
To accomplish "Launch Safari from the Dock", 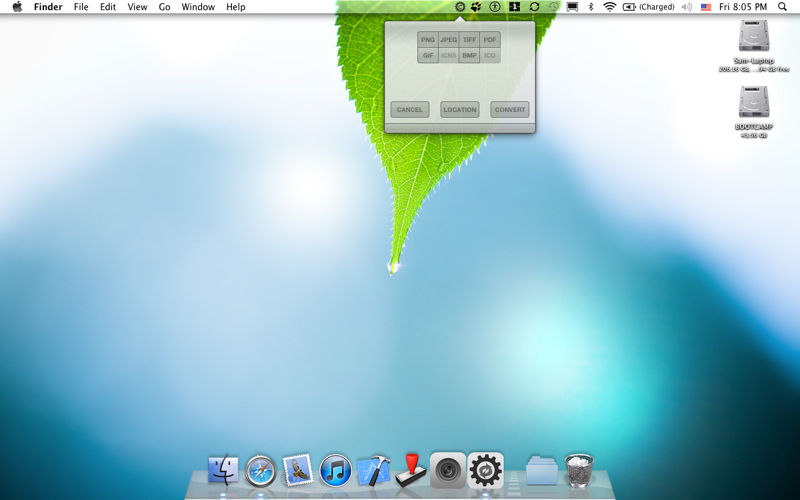I will tap(260, 469).
